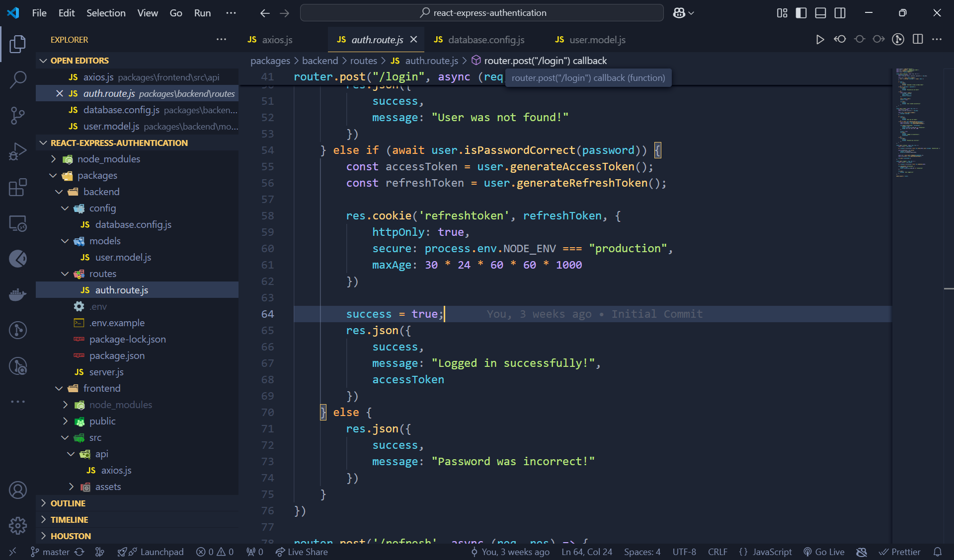Open the Run and Debug view

point(18,151)
